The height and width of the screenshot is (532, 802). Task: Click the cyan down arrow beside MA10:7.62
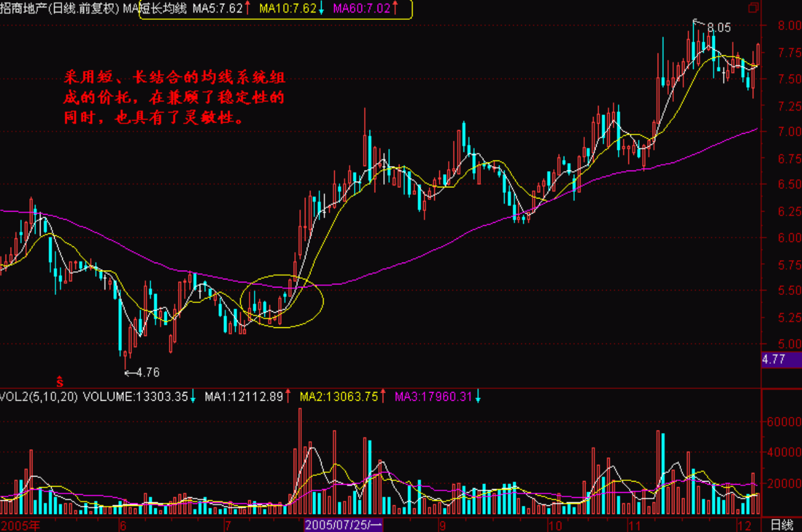[322, 9]
